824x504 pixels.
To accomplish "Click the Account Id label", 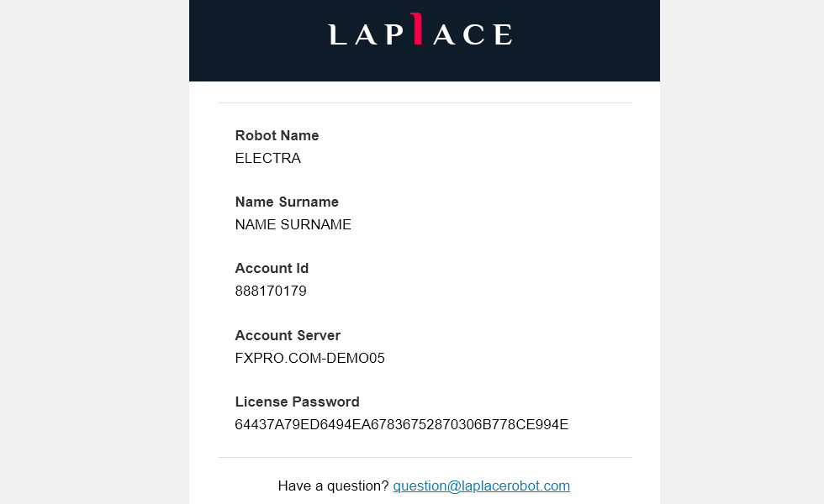I will point(272,268).
